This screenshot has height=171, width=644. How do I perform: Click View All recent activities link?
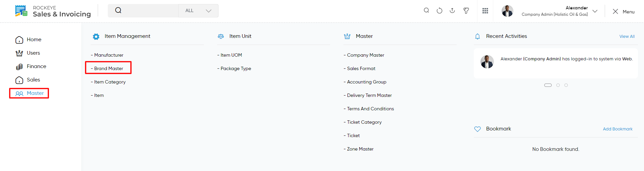click(627, 36)
